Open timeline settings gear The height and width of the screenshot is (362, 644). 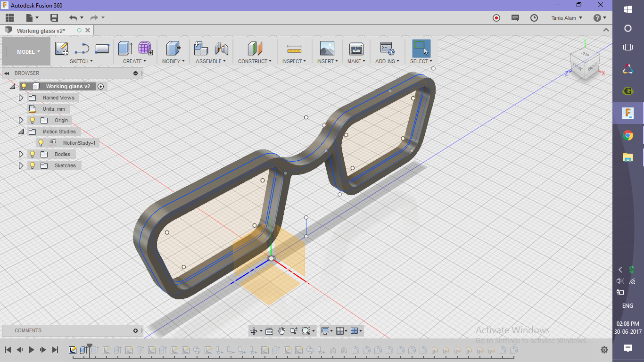click(x=604, y=350)
